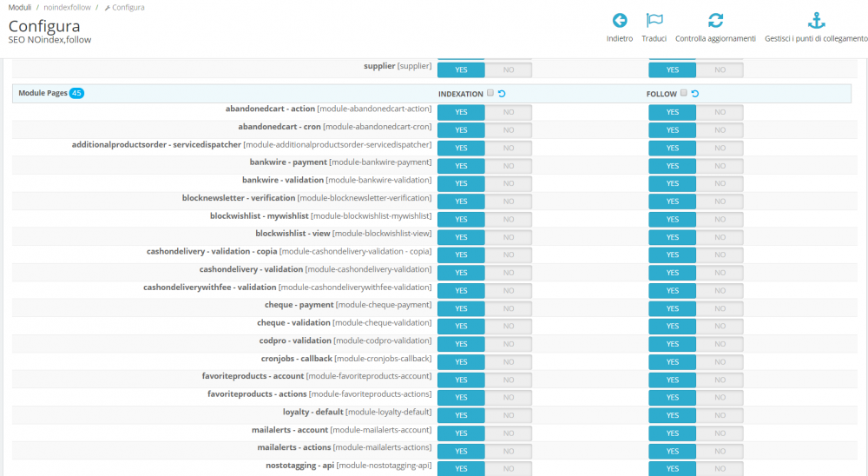The image size is (868, 476).
Task: Click the Indietro back arrow icon
Action: [620, 21]
